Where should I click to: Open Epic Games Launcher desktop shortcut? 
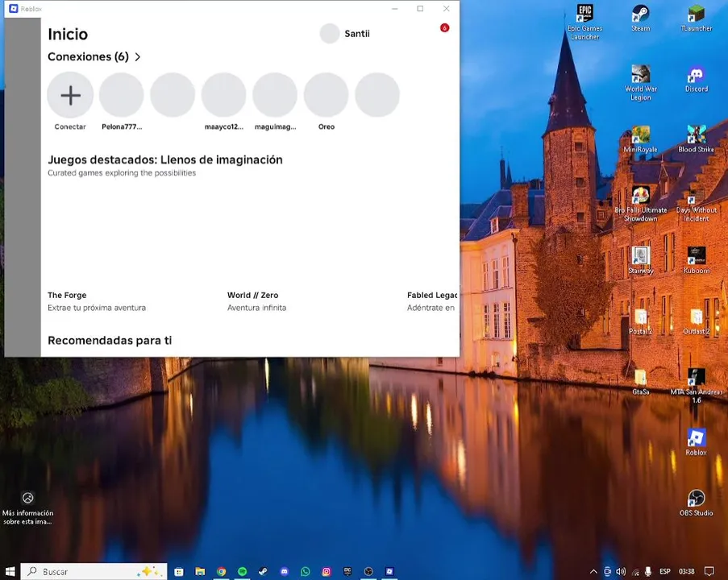tap(585, 21)
